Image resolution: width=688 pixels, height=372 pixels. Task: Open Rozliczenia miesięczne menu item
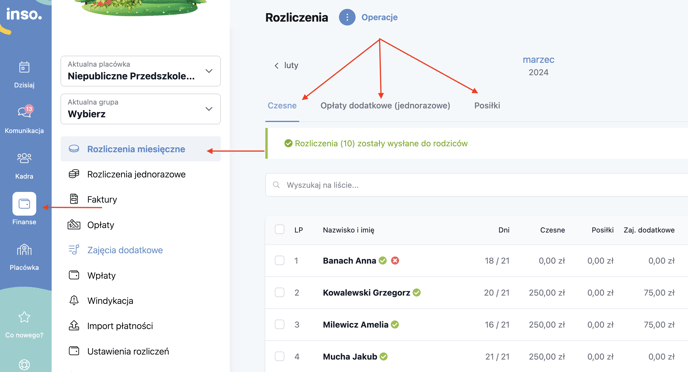point(140,149)
